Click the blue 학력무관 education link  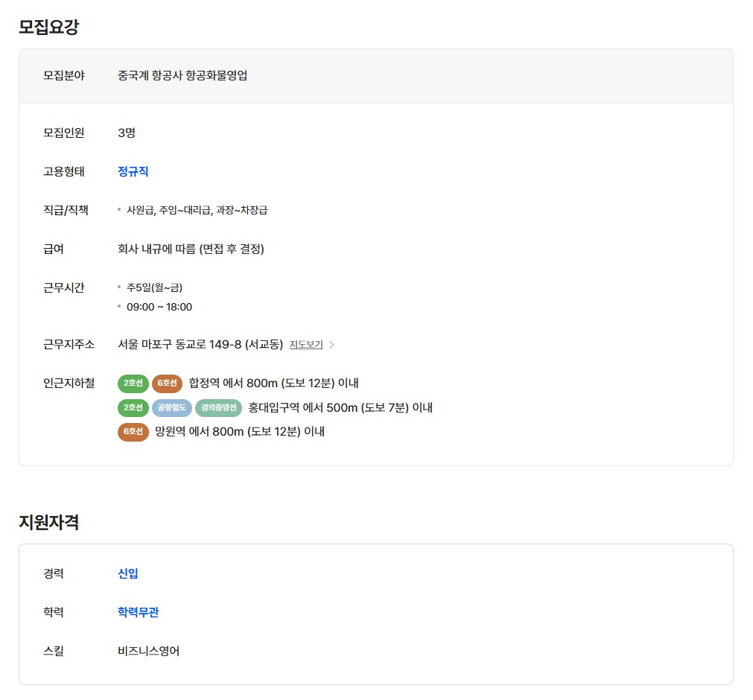coord(139,612)
